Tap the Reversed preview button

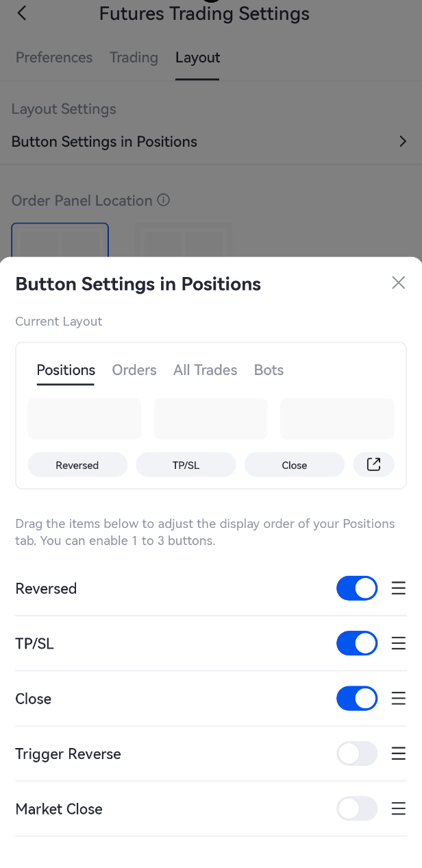point(77,465)
